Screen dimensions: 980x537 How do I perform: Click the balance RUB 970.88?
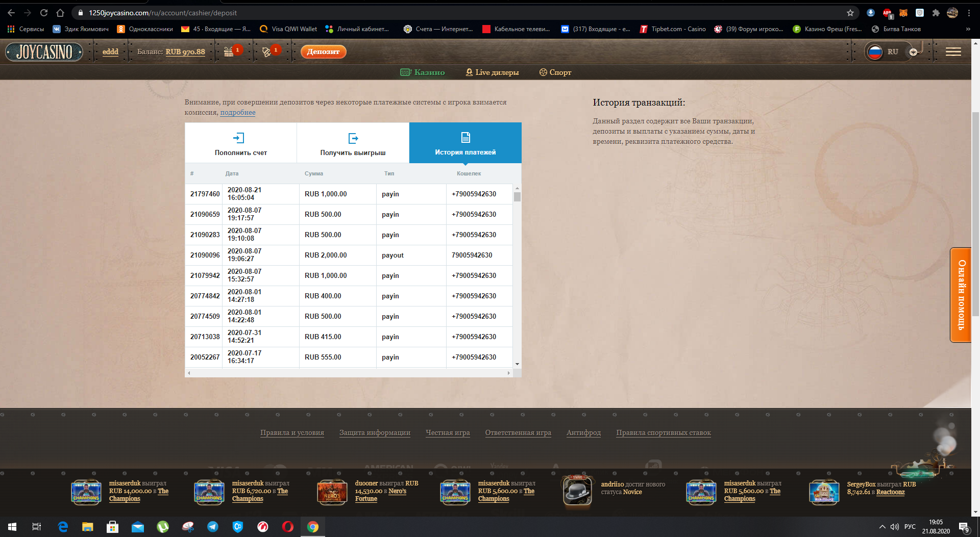(185, 52)
